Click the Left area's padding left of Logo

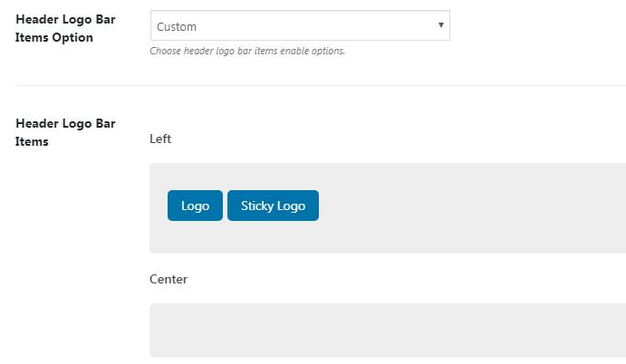click(159, 206)
